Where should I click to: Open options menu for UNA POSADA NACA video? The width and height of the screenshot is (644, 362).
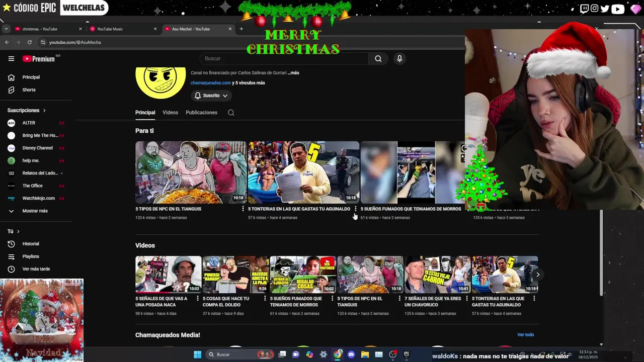pyautogui.click(x=198, y=299)
